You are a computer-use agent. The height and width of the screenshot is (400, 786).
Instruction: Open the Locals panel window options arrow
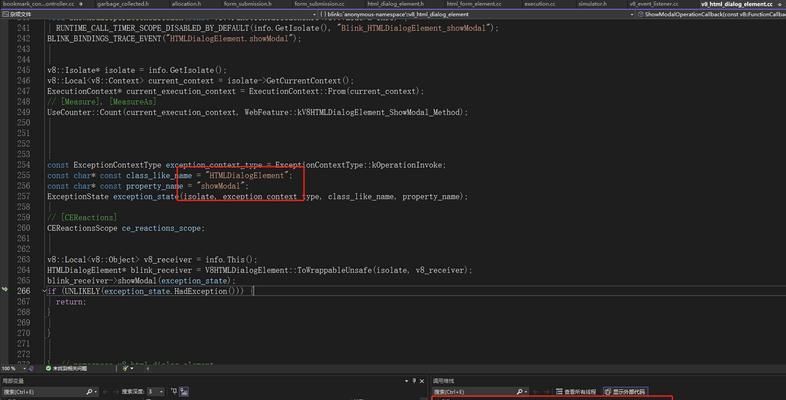point(407,381)
